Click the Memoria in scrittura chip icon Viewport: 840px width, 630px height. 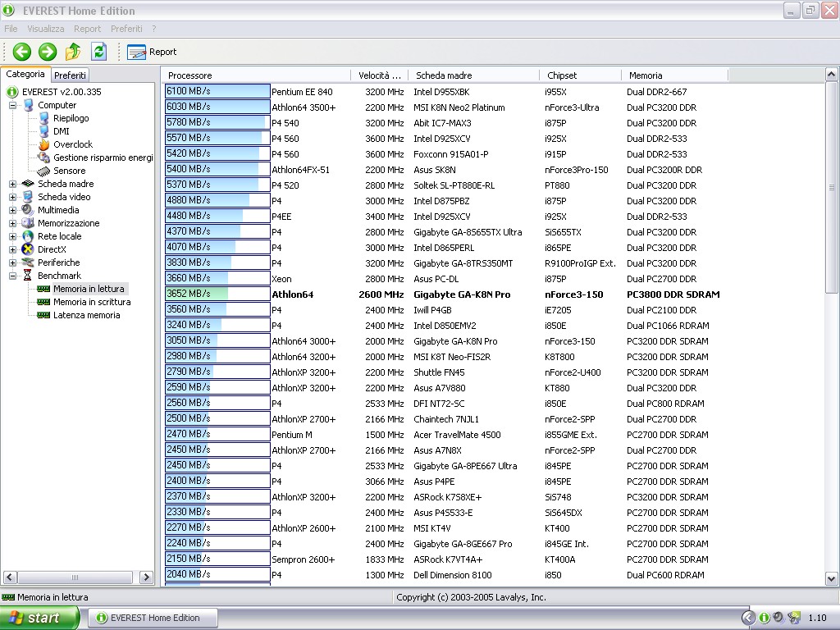point(44,302)
